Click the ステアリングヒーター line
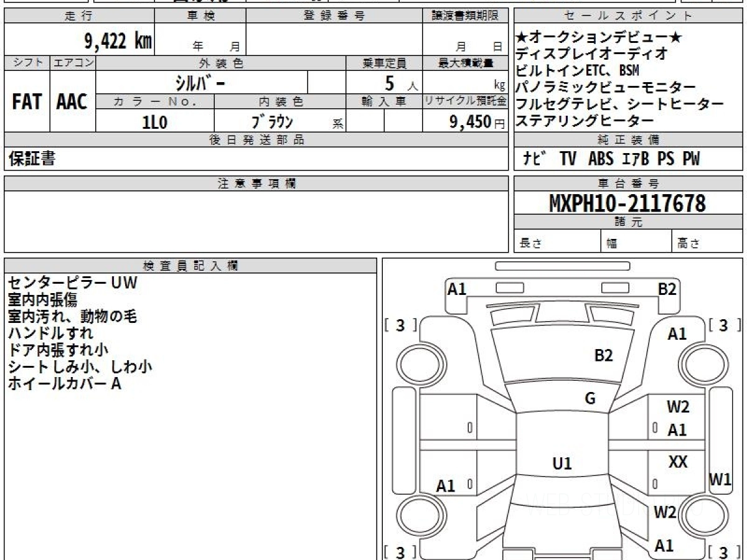This screenshot has width=747, height=560. pos(585,121)
